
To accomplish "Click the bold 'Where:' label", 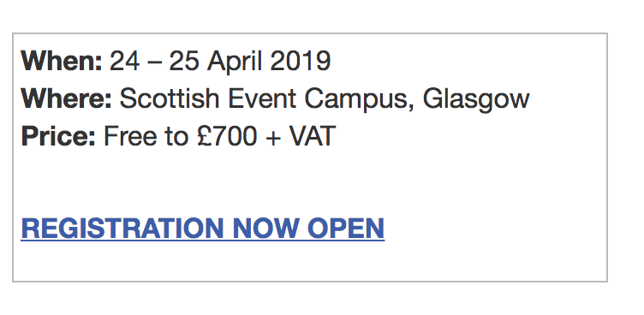I will [x=67, y=98].
